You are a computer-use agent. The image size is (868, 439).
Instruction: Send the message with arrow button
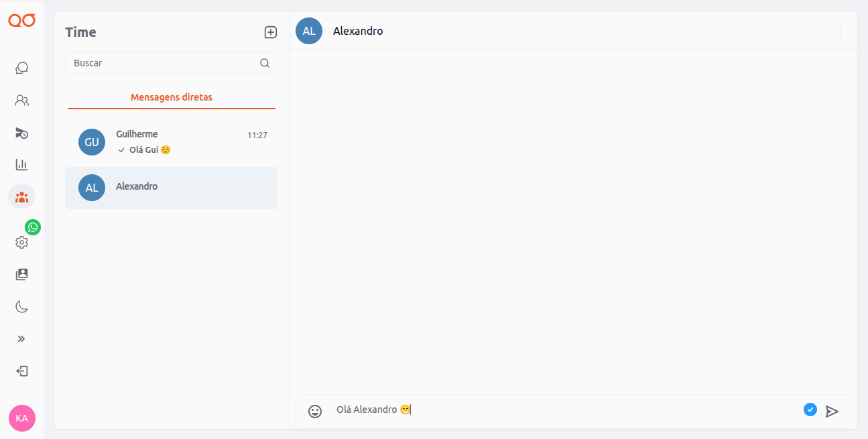pyautogui.click(x=832, y=412)
